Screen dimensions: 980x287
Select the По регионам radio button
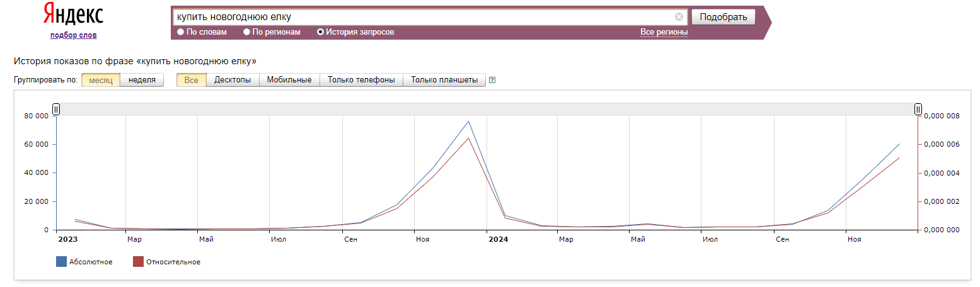click(x=247, y=32)
